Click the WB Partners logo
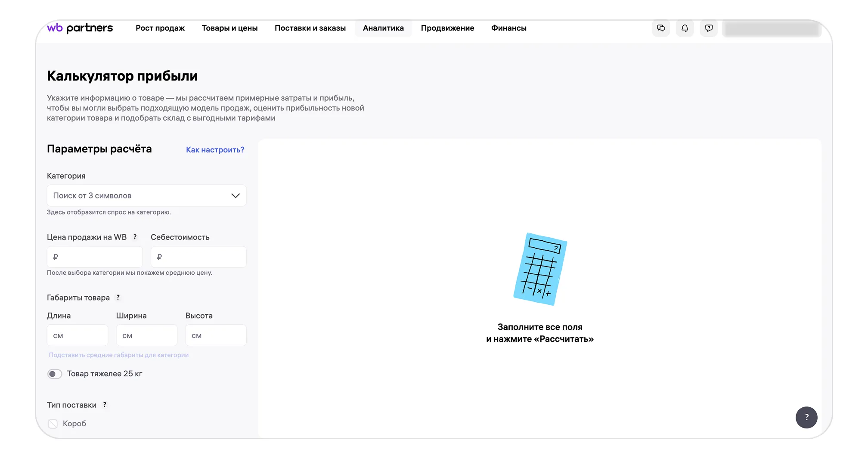Image resolution: width=868 pixels, height=456 pixels. [x=80, y=28]
